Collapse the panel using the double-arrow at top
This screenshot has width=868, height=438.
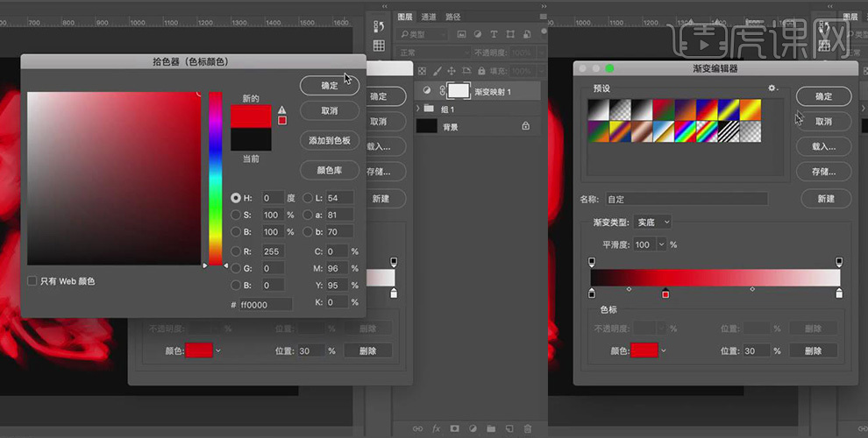(544, 6)
